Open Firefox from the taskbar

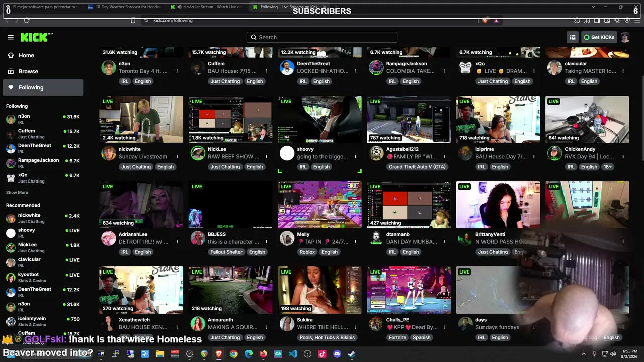point(263,354)
